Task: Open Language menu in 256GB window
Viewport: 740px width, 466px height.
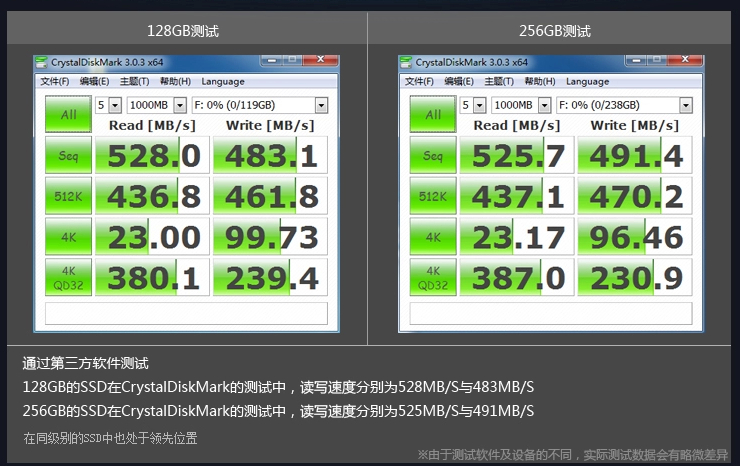Action: 587,81
